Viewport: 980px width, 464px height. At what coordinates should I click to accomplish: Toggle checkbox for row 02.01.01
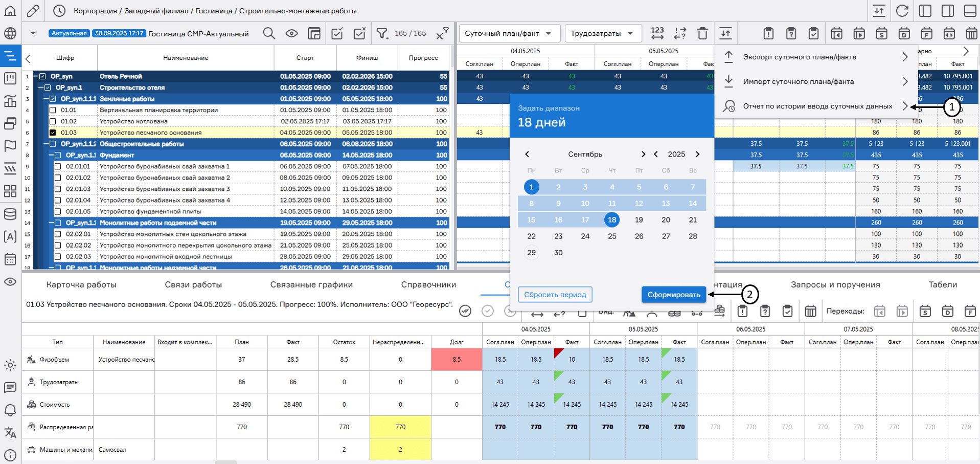coord(58,166)
